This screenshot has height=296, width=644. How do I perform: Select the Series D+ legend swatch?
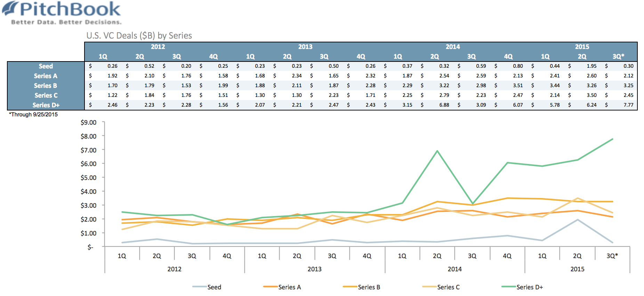coord(508,287)
